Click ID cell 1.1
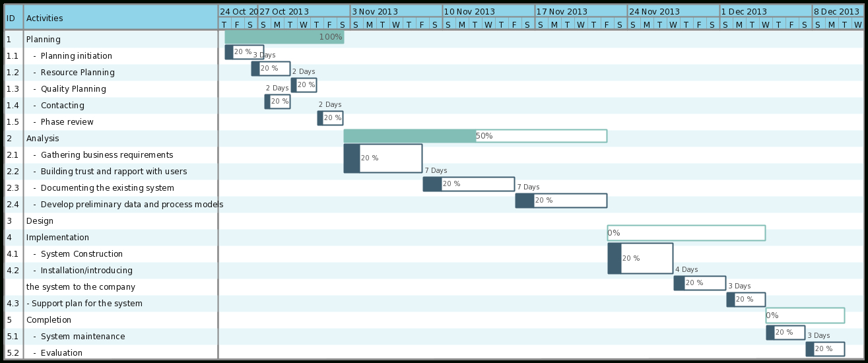The width and height of the screenshot is (868, 363). click(13, 56)
